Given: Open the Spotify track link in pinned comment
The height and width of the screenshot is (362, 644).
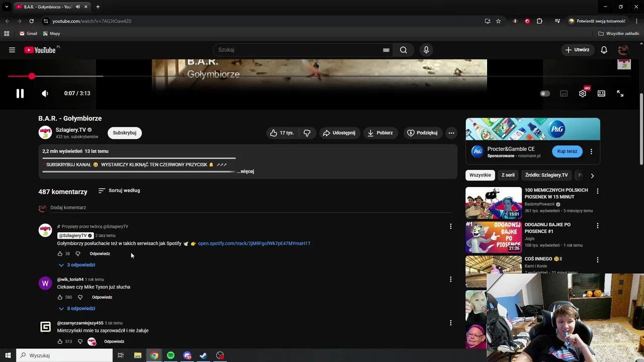Looking at the screenshot, I should coord(254,243).
